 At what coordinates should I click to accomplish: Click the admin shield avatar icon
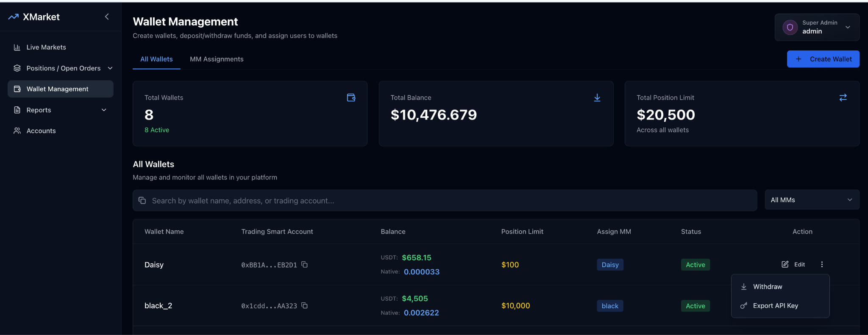(790, 28)
